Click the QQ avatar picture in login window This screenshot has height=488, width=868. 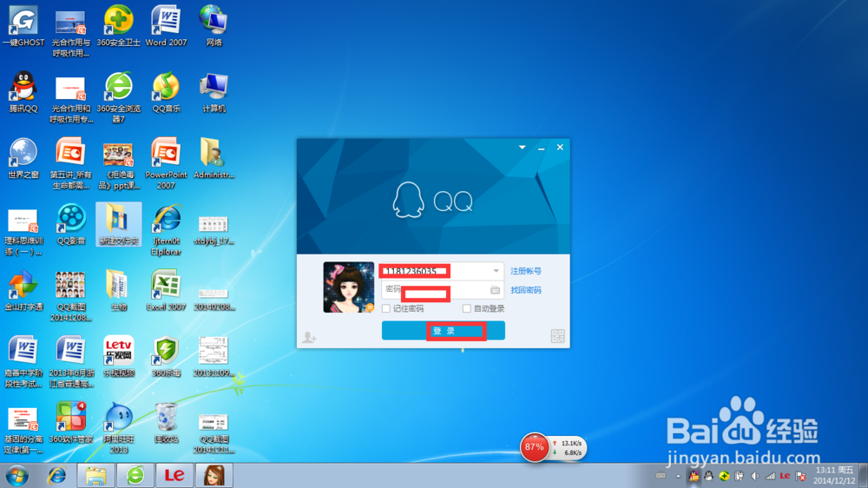pyautogui.click(x=348, y=287)
